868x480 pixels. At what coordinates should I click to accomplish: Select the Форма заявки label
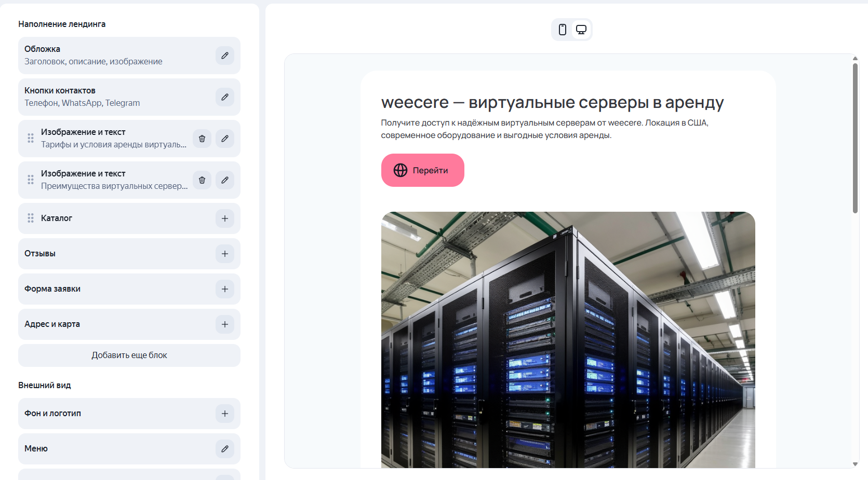coord(52,289)
